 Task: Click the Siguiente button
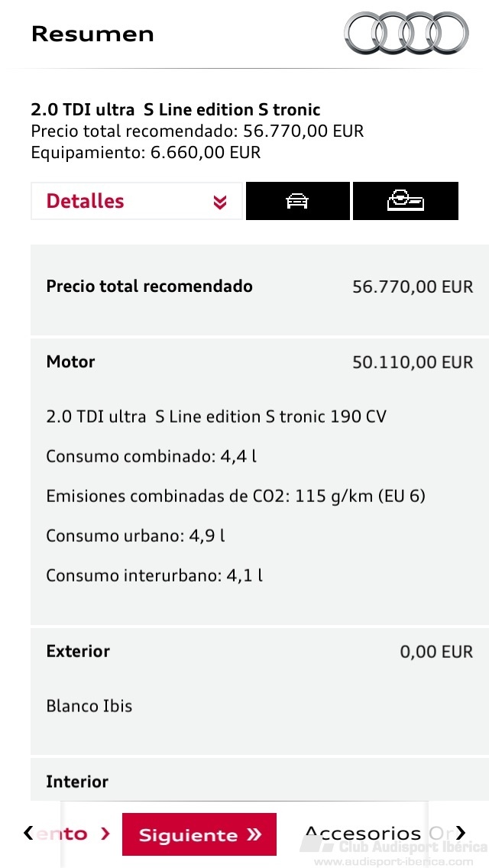199,834
